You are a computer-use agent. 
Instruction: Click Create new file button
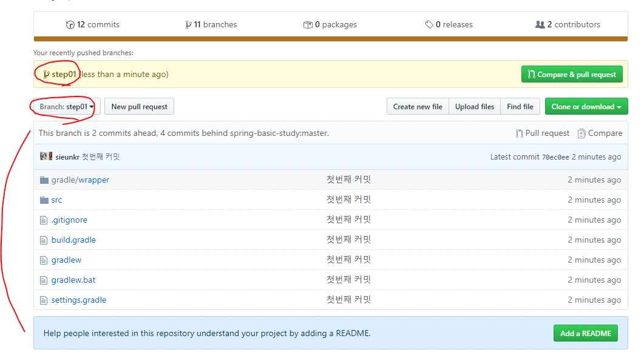pyautogui.click(x=418, y=107)
